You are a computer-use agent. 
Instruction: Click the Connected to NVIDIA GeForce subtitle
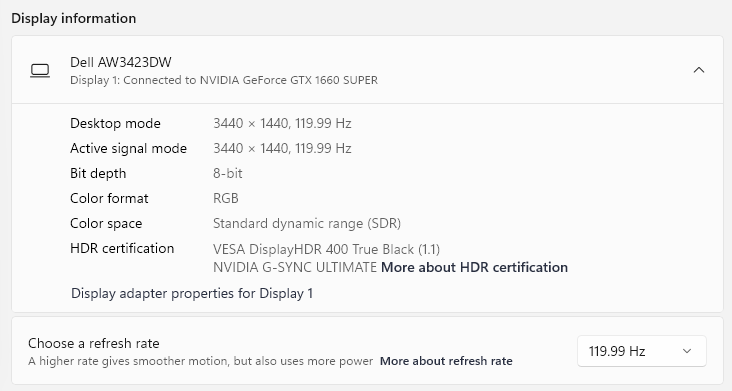tap(224, 80)
